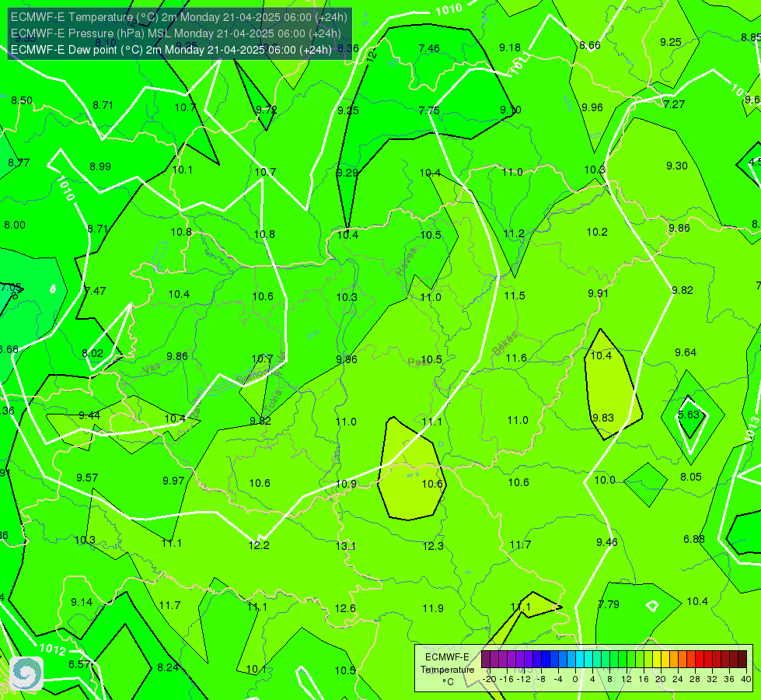Screen dimensions: 761x700
Task: Click the dark red legend swatch above 40
Action: 742,660
